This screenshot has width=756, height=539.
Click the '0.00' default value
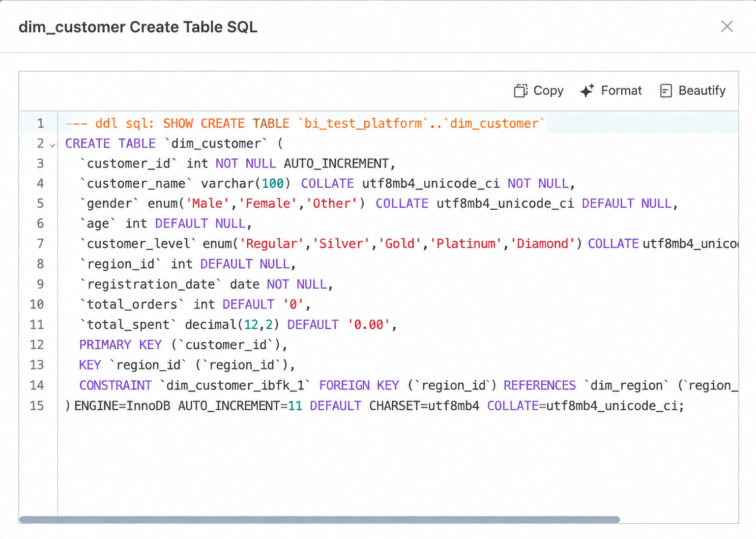point(369,325)
